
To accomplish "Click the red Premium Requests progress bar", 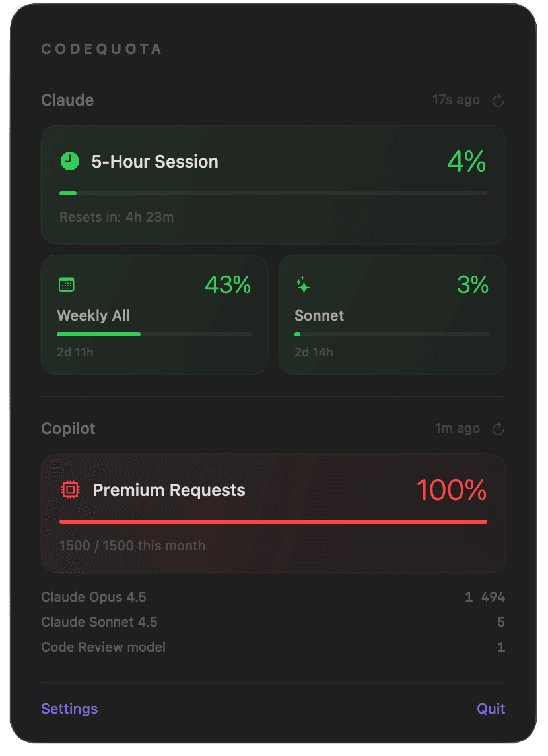I will [273, 521].
